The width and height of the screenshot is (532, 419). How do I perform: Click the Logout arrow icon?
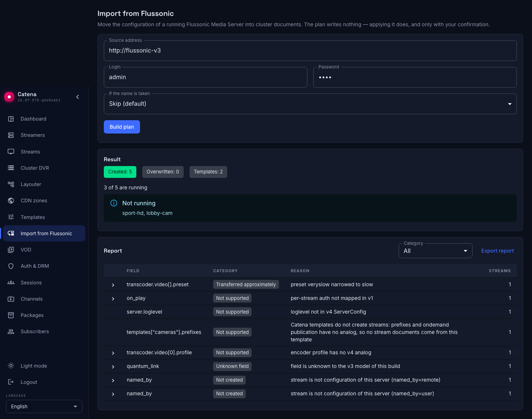point(11,382)
